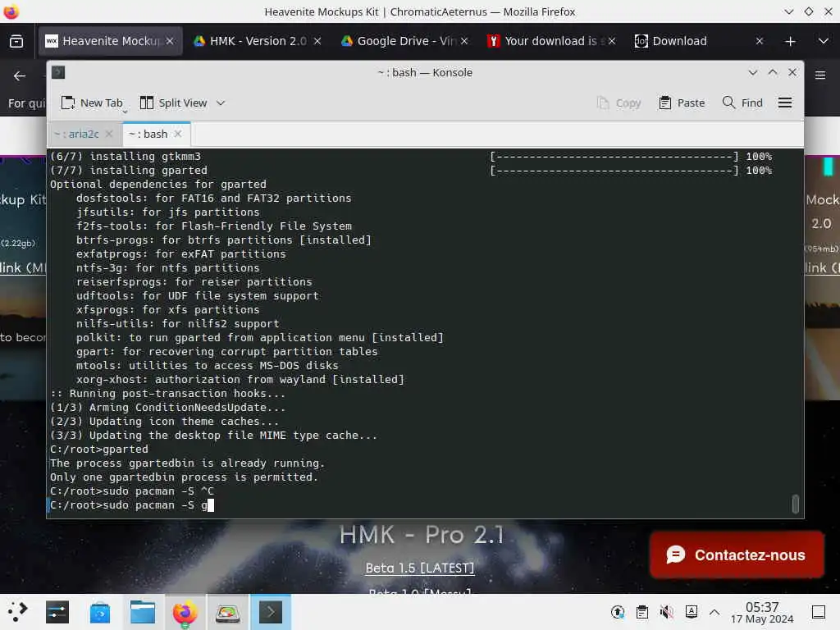
Task: Switch to the HMK - Version 2.0 tab
Action: [258, 41]
